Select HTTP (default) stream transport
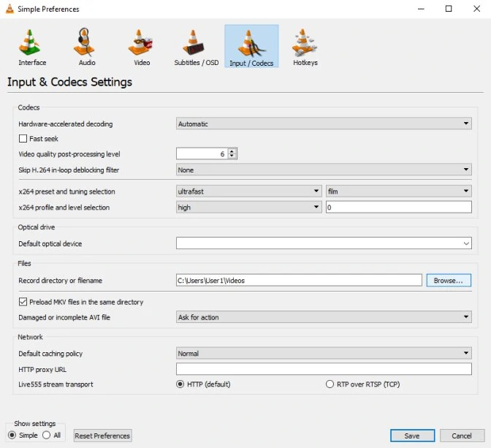The image size is (491, 448). tap(180, 384)
